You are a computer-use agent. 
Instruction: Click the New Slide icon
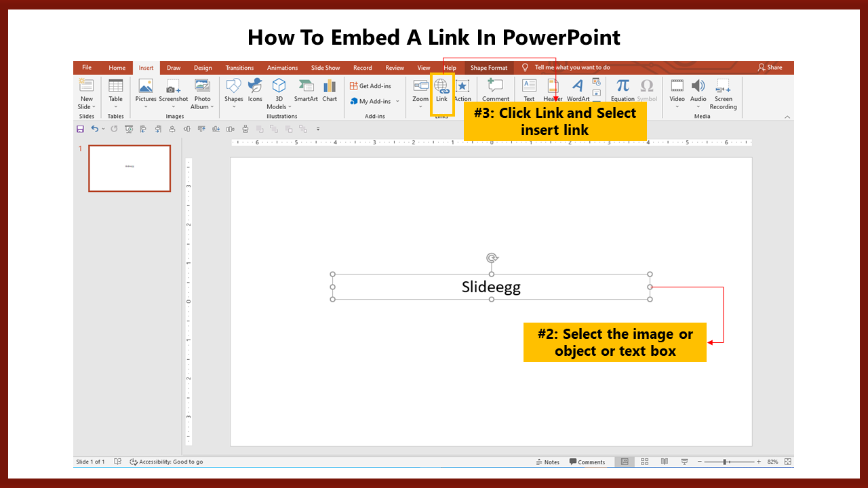coord(86,85)
